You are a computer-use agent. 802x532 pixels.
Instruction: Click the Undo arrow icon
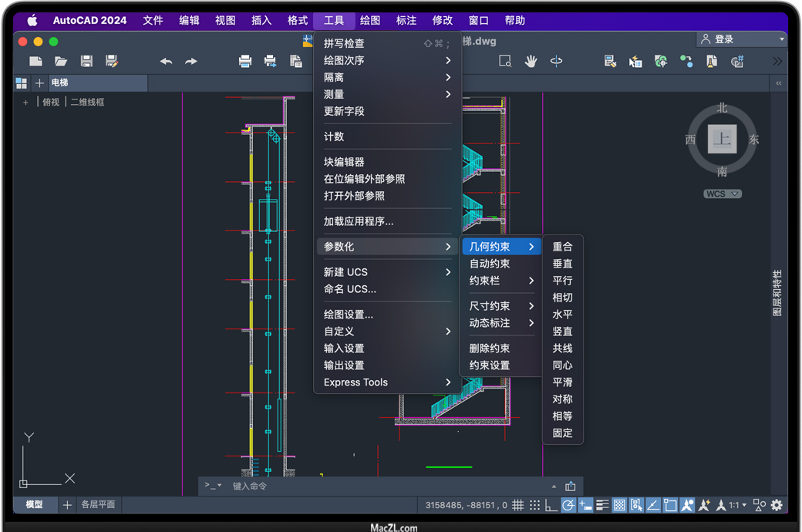coord(166,61)
